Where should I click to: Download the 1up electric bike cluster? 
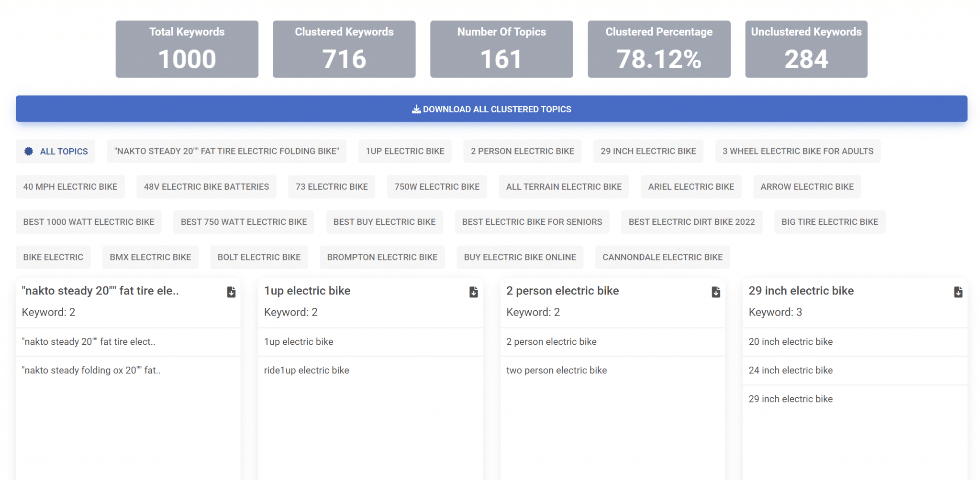(473, 292)
